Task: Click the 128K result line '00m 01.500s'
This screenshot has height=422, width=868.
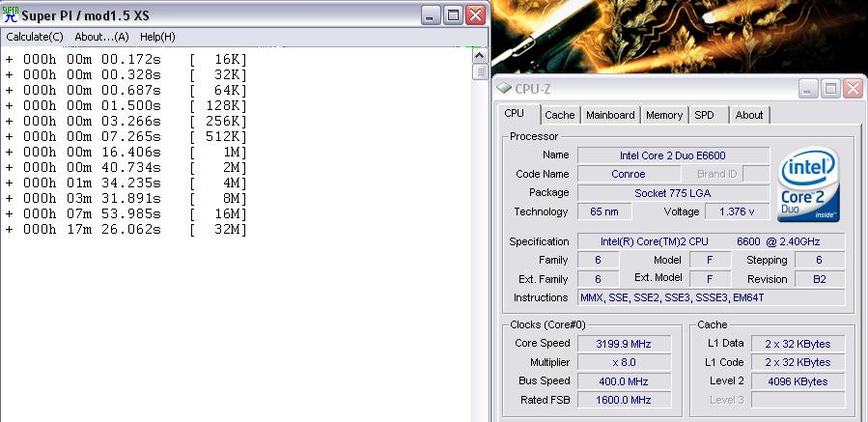Action: coord(126,105)
